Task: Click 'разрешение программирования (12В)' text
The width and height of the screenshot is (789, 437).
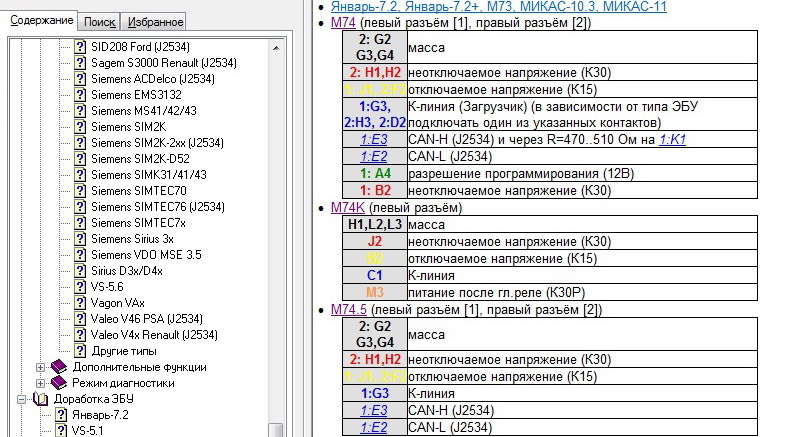Action: (x=521, y=174)
